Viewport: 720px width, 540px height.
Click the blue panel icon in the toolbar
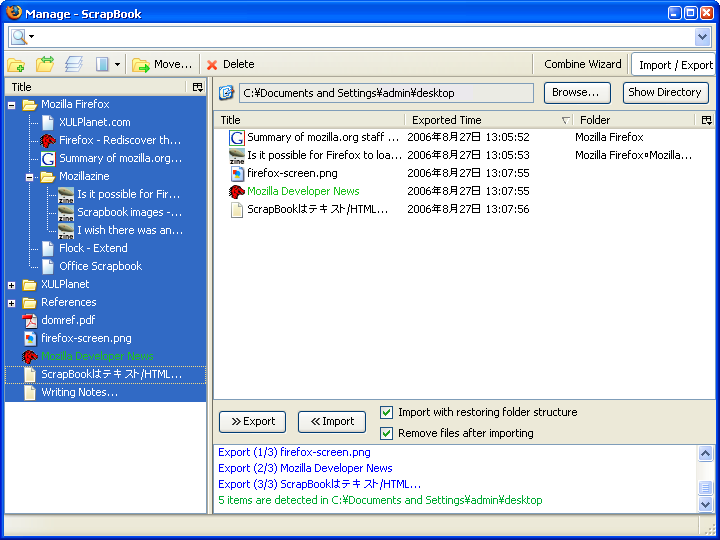pos(102,64)
